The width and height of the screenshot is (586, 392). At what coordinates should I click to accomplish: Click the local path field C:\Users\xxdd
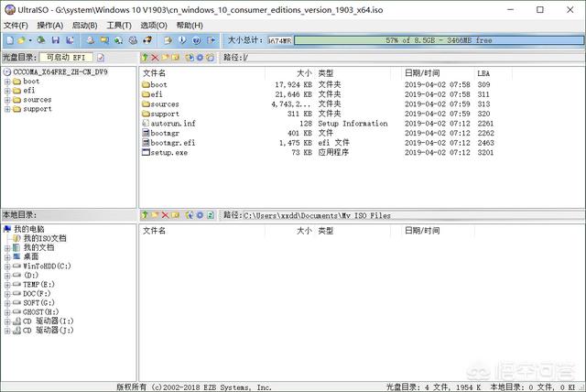413,215
